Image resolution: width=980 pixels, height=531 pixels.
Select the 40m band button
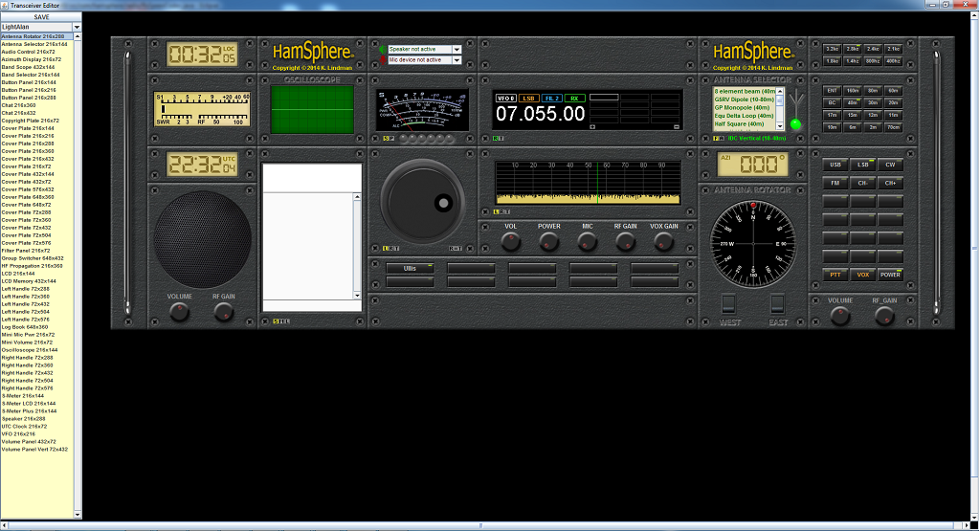point(853,102)
